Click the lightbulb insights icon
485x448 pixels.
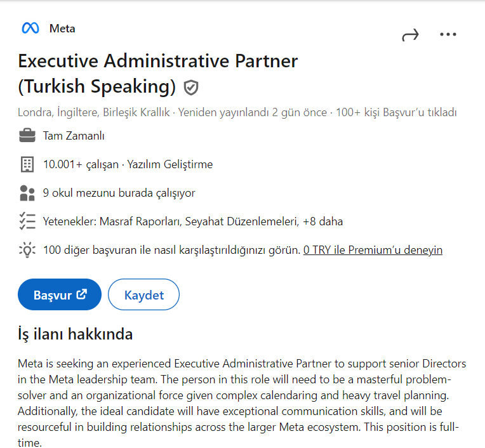pos(27,249)
